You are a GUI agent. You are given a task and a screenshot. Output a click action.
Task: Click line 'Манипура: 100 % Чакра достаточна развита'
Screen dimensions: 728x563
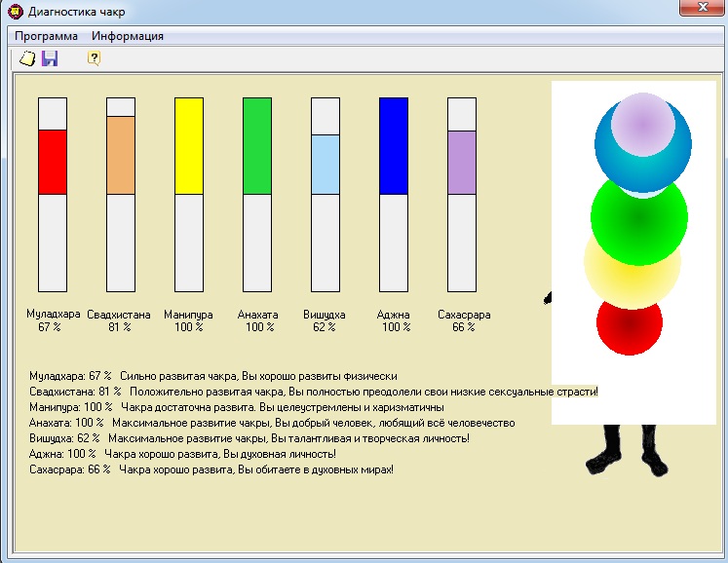236,407
